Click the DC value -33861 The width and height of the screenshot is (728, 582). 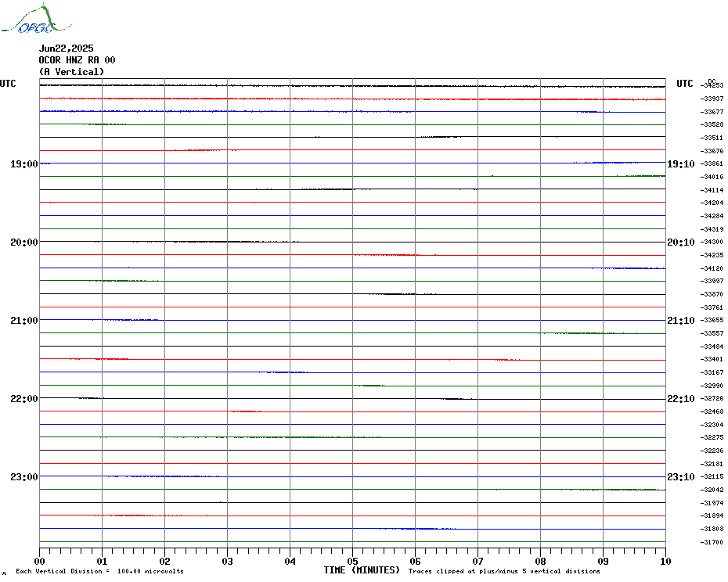click(712, 163)
